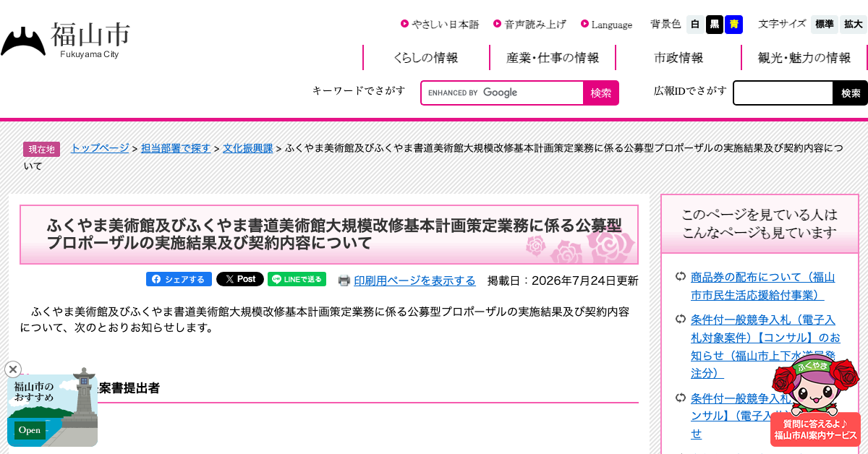Click pink 検索 keyword search button
Screen dimensions: 868x454
(x=601, y=93)
